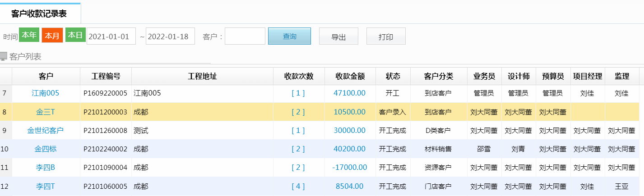Sort by 工程编号 column header

click(x=106, y=76)
